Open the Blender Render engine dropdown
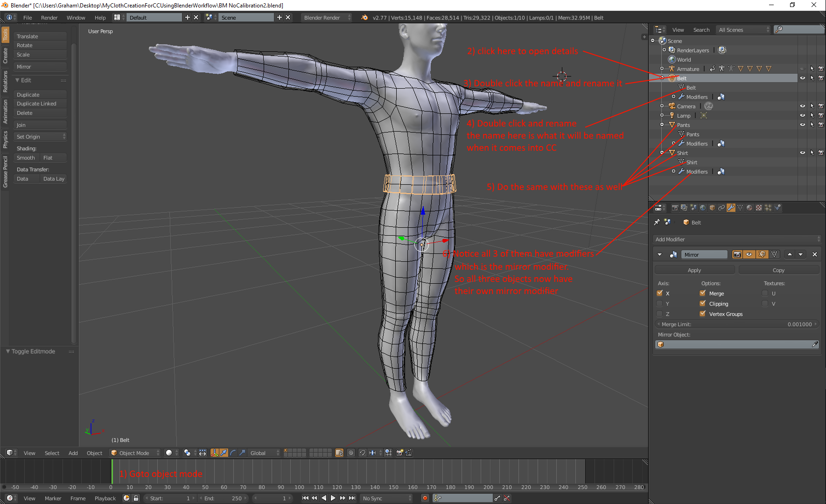826x504 pixels. 326,17
